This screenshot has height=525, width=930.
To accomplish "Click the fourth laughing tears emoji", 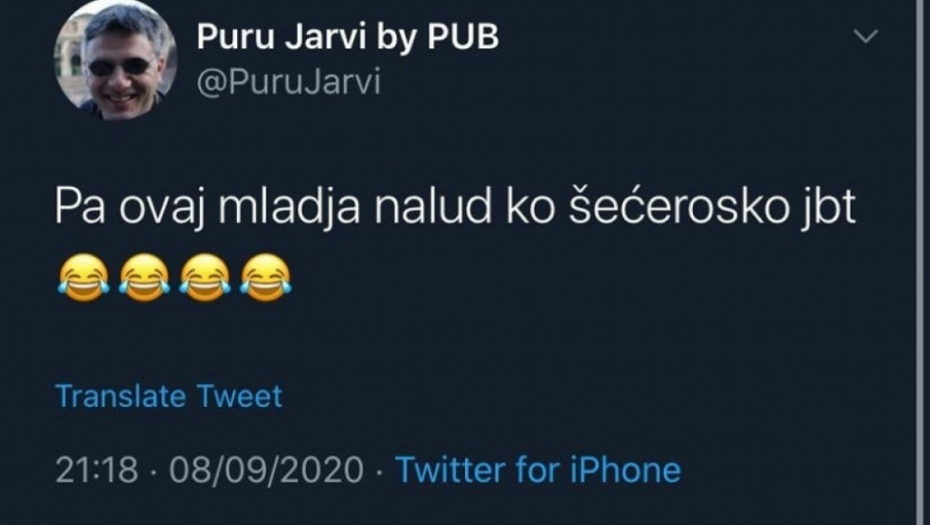I will coord(266,277).
